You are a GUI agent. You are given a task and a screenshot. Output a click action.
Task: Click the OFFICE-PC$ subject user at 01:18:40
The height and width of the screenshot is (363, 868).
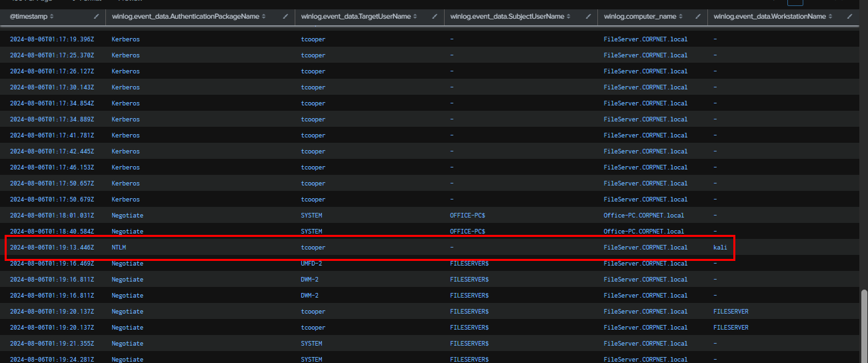pos(467,232)
